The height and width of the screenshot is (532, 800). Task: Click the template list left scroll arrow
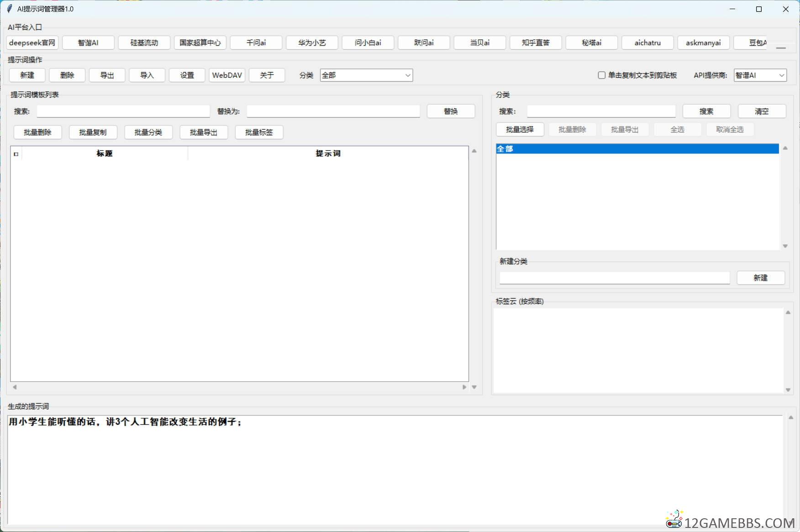(15, 387)
